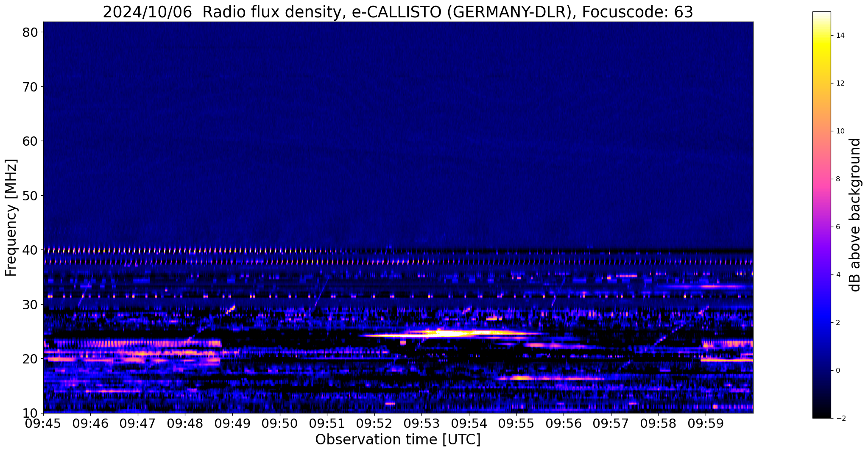Click the 'Observation time [UTC]' x-axis label

coord(398,439)
